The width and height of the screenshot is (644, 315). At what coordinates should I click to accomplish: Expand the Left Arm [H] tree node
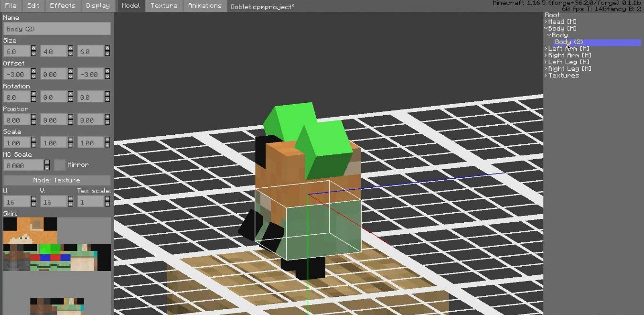(546, 48)
